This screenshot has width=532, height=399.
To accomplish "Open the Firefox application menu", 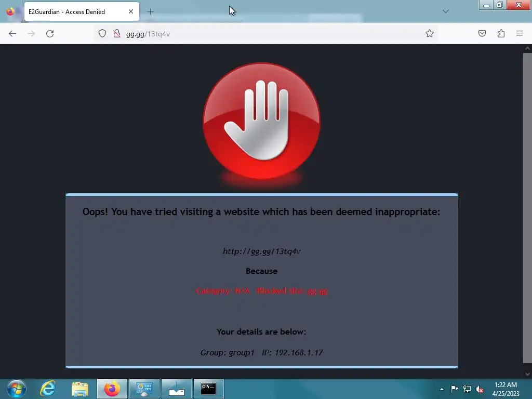I will [x=520, y=33].
